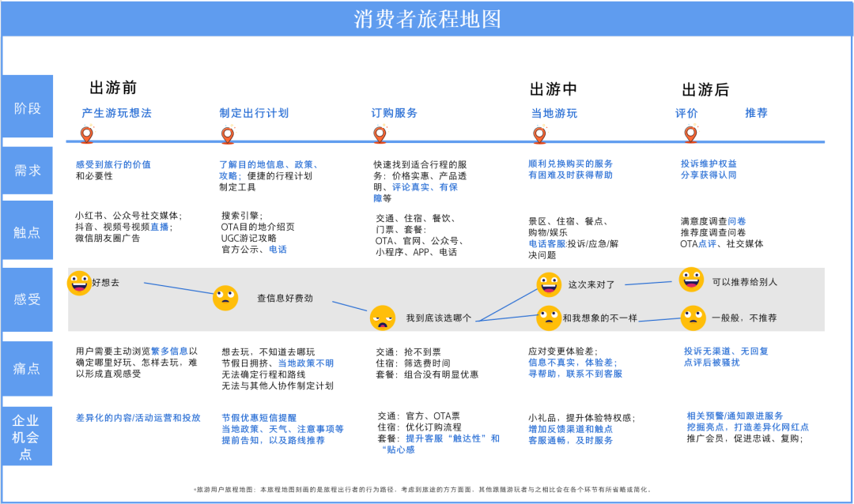
Task: Click the text 分享获得认同
Action: pos(709,175)
